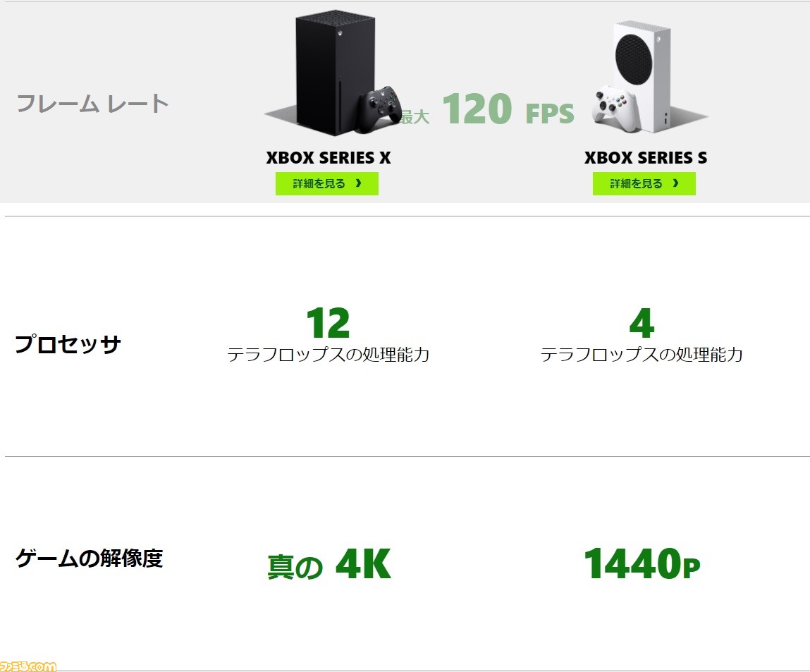Click the フレーム レート row label
Screen dimensions: 810x672
pyautogui.click(x=92, y=104)
